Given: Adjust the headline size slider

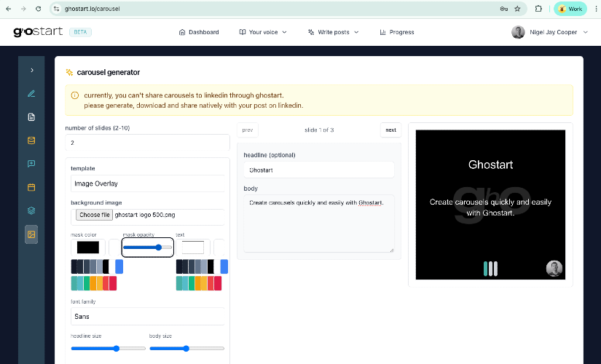Looking at the screenshot, I should click(108, 348).
